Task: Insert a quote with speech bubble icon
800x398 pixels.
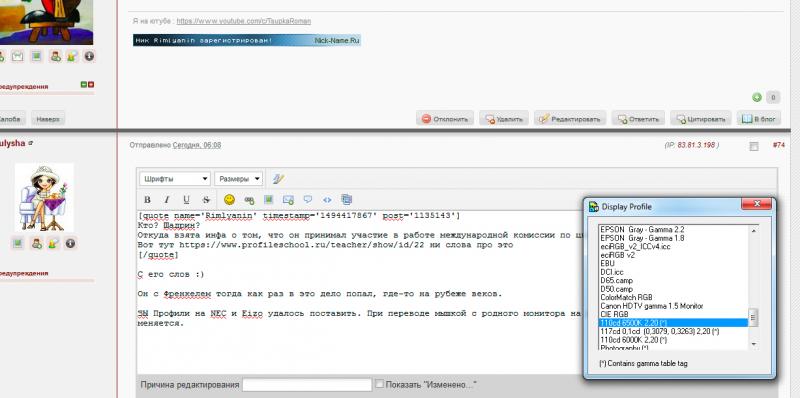Action: (x=308, y=200)
